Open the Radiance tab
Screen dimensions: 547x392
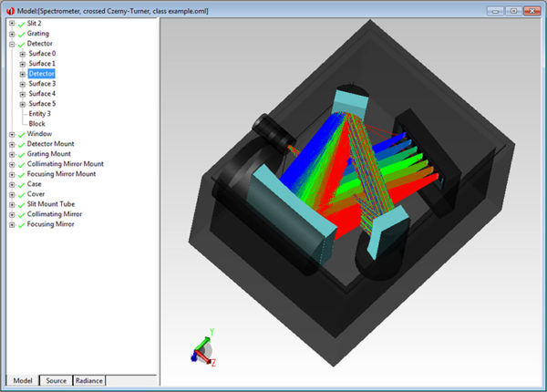(88, 380)
